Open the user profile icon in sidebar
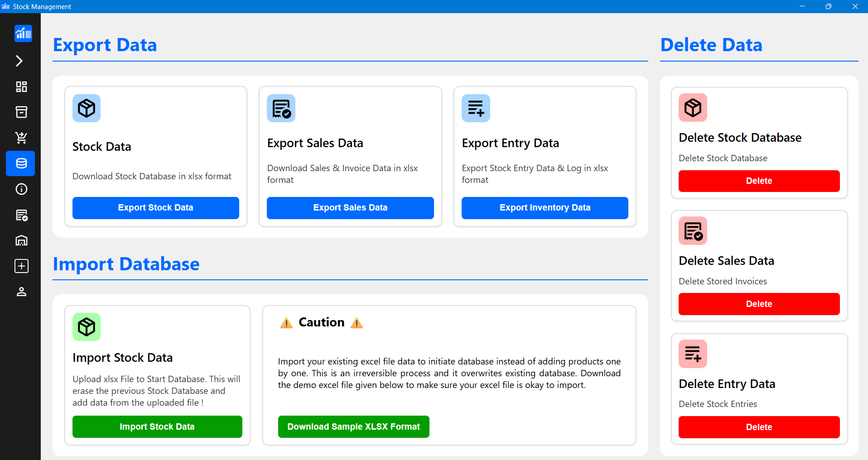 coord(21,292)
